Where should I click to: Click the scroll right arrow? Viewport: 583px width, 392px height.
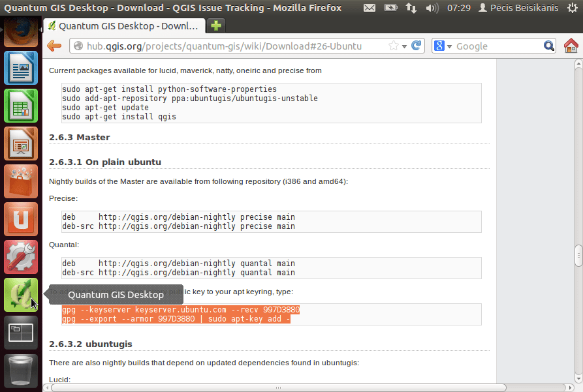[x=571, y=387]
